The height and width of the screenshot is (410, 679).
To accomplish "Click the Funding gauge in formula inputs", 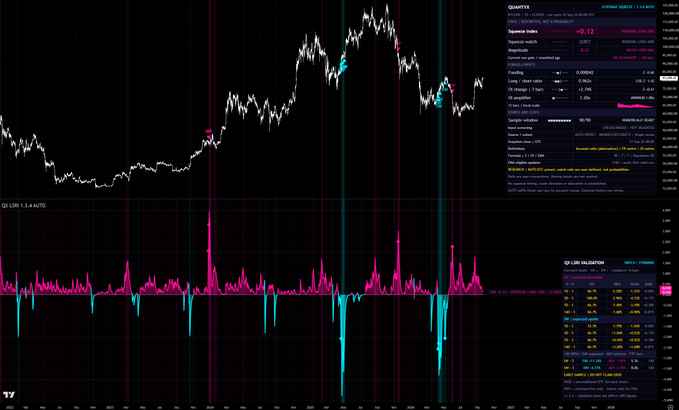I will point(559,73).
